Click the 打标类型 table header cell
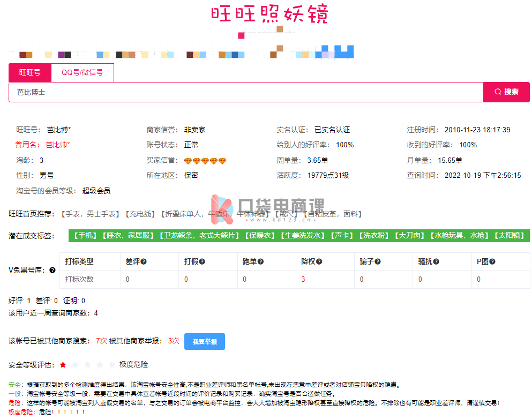Image resolution: width=532 pixels, height=420 pixels. click(90, 261)
